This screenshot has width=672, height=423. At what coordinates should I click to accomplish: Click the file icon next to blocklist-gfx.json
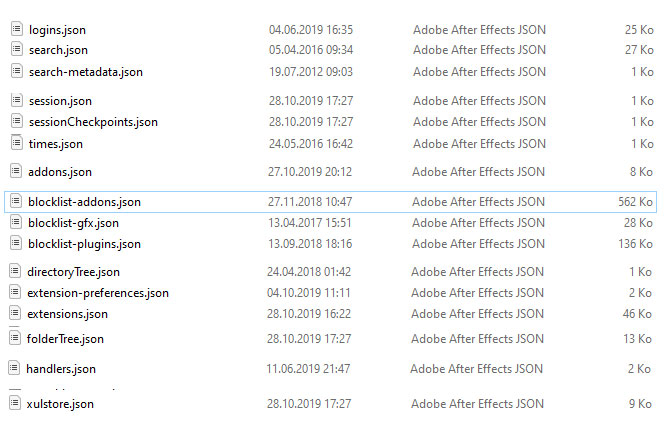pyautogui.click(x=16, y=222)
